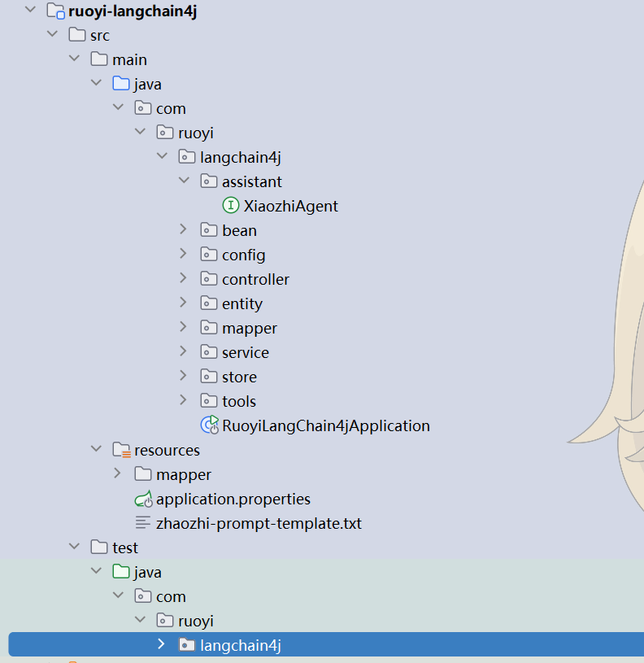Click the application.properties Spring leaf icon

pos(143,499)
